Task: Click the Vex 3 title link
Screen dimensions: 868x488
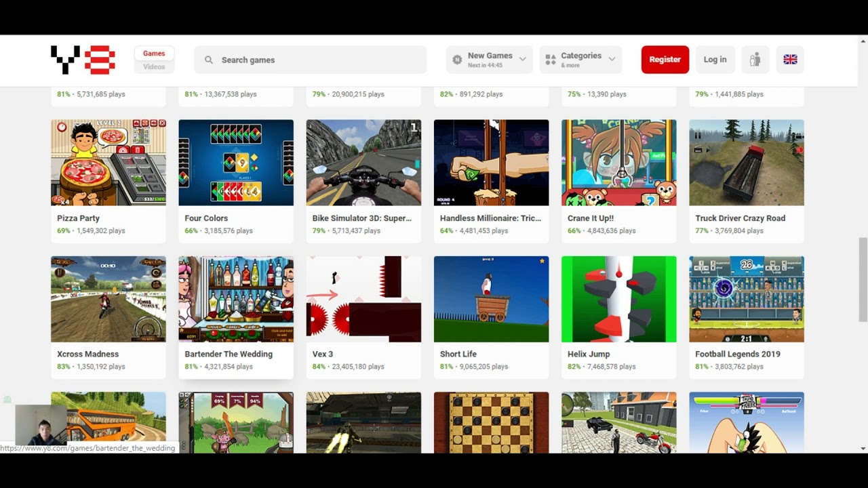Action: click(x=323, y=354)
